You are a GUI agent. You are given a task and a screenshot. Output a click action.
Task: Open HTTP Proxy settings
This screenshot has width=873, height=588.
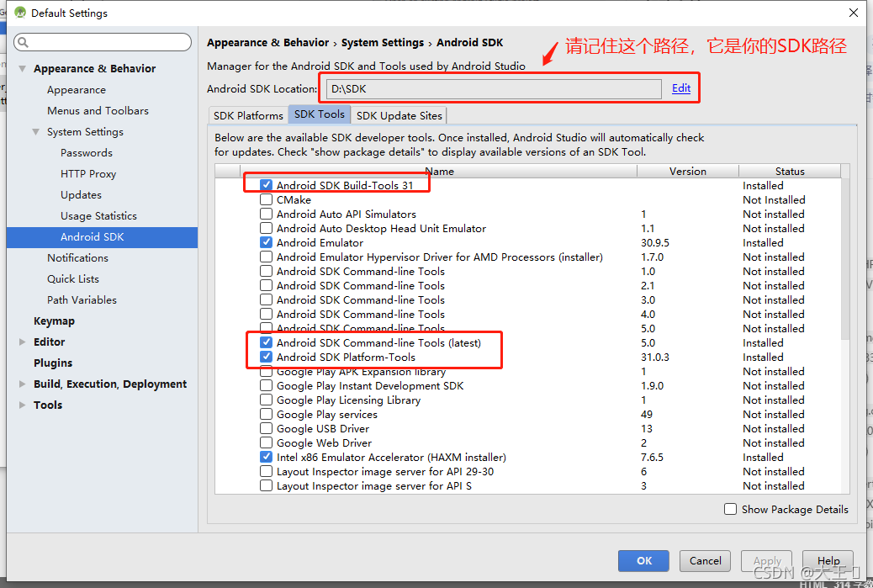(x=88, y=174)
